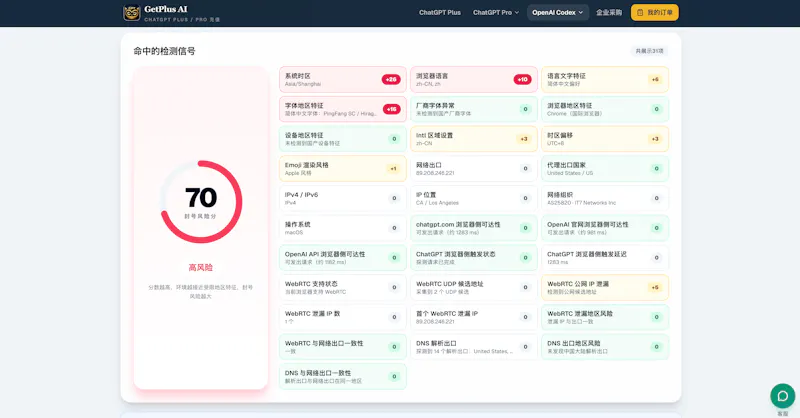Select the ChatGPT 浏览器侧触发状态 card

pyautogui.click(x=474, y=258)
